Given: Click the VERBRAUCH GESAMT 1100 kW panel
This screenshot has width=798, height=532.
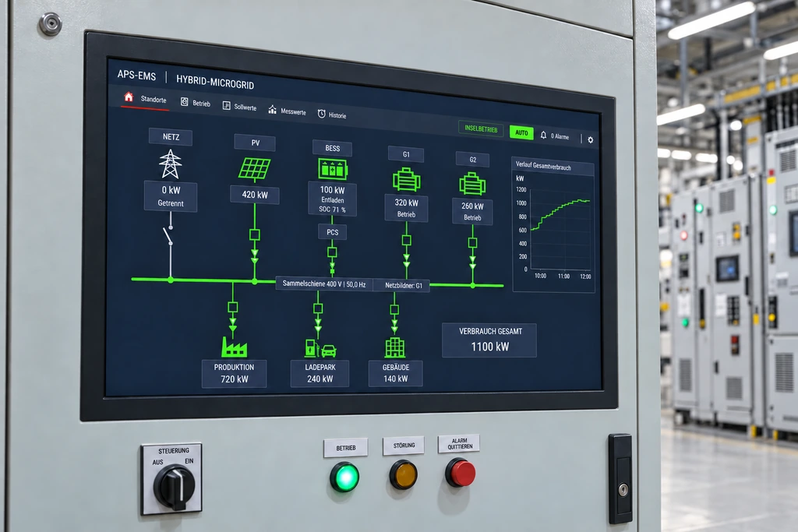Looking at the screenshot, I should 489,340.
